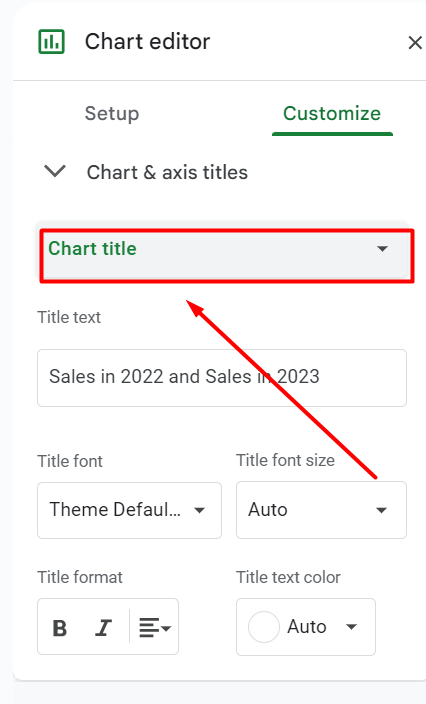Click the caret arrow beside Theme Default font
Viewport: 426px width, 704px height.
click(199, 510)
